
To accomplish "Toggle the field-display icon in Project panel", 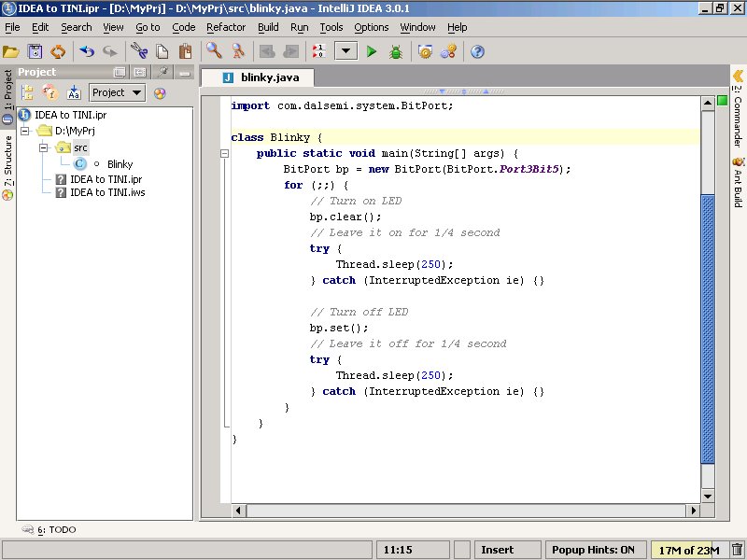I will click(50, 92).
